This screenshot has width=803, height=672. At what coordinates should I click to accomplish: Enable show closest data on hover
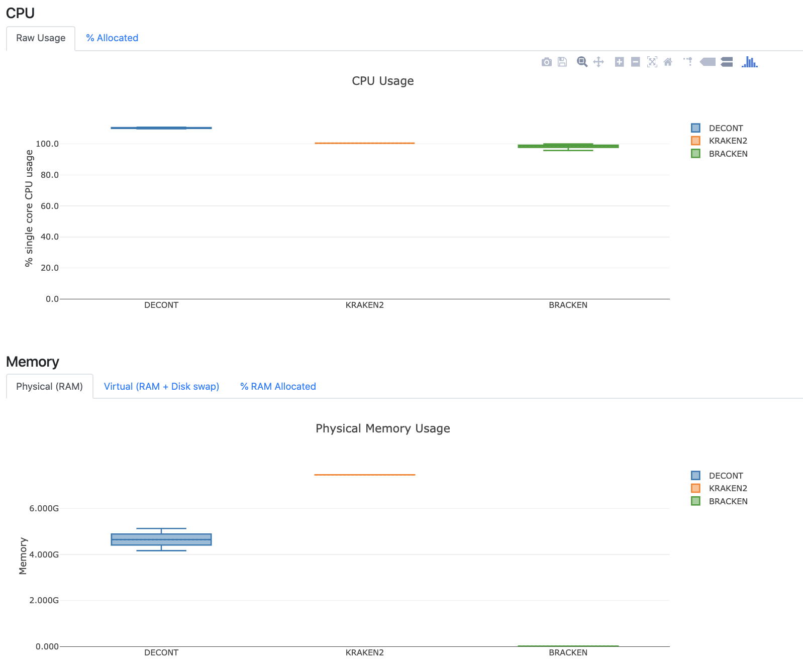tap(708, 62)
